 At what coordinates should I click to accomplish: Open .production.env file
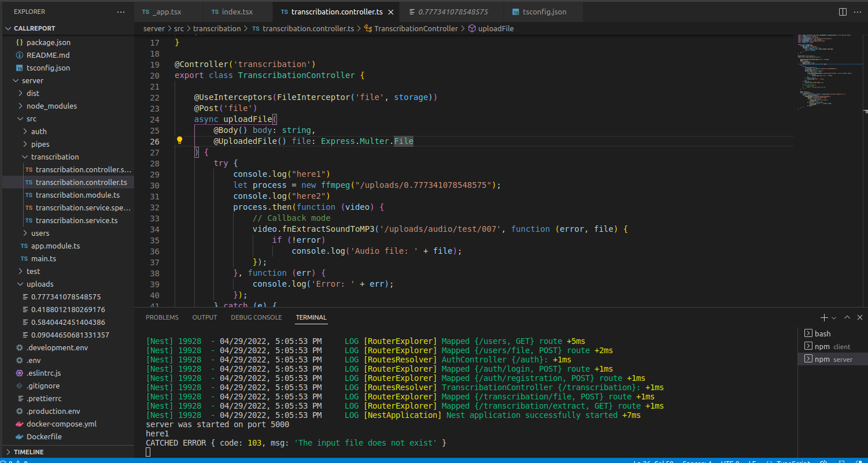coord(68,411)
